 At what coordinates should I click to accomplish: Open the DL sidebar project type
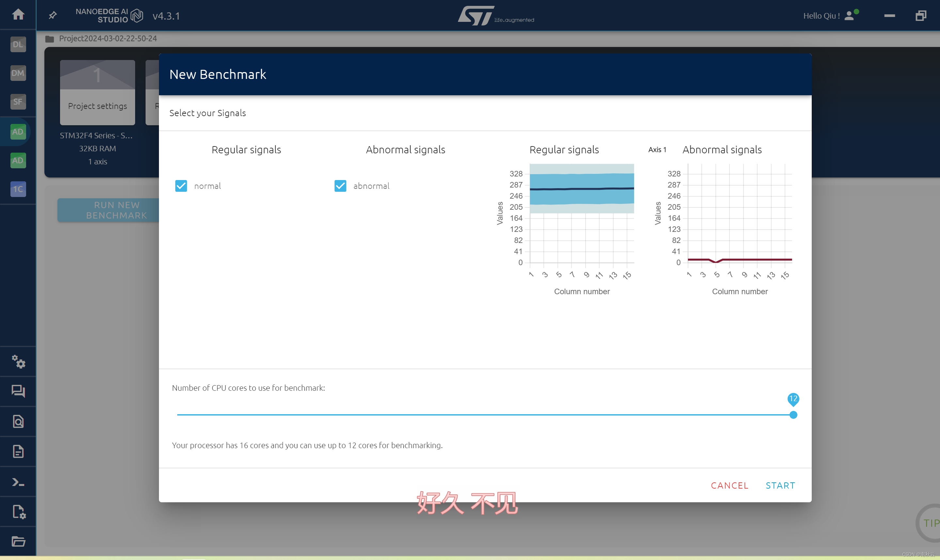click(x=18, y=44)
